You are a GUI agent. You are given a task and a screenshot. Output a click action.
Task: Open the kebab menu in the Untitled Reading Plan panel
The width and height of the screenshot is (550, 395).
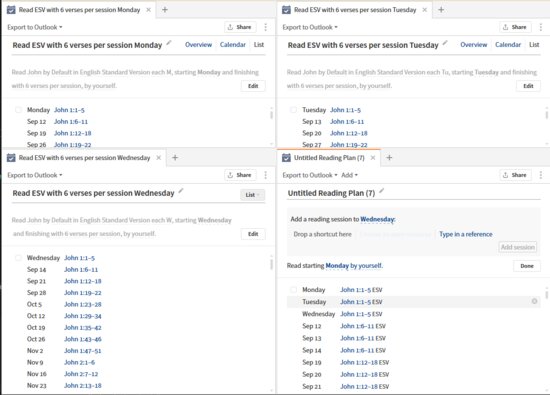tap(541, 175)
